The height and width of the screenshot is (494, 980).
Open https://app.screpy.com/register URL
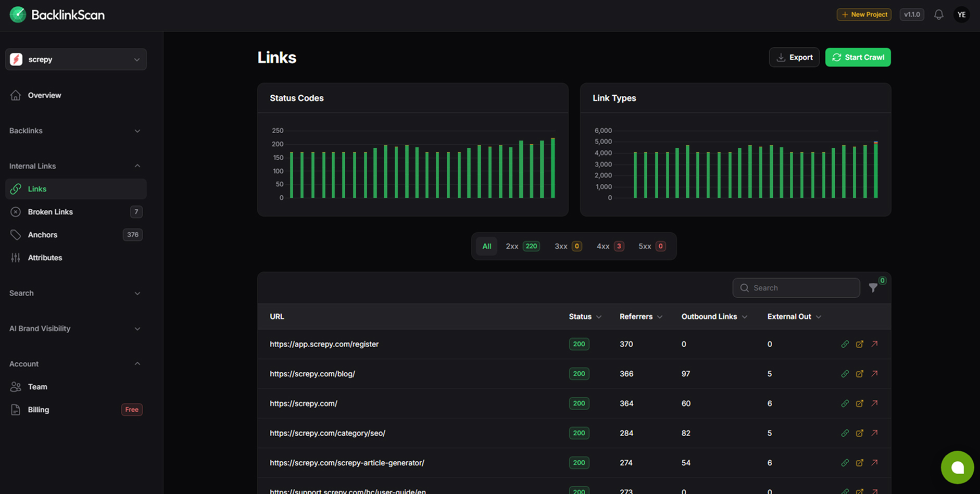324,344
